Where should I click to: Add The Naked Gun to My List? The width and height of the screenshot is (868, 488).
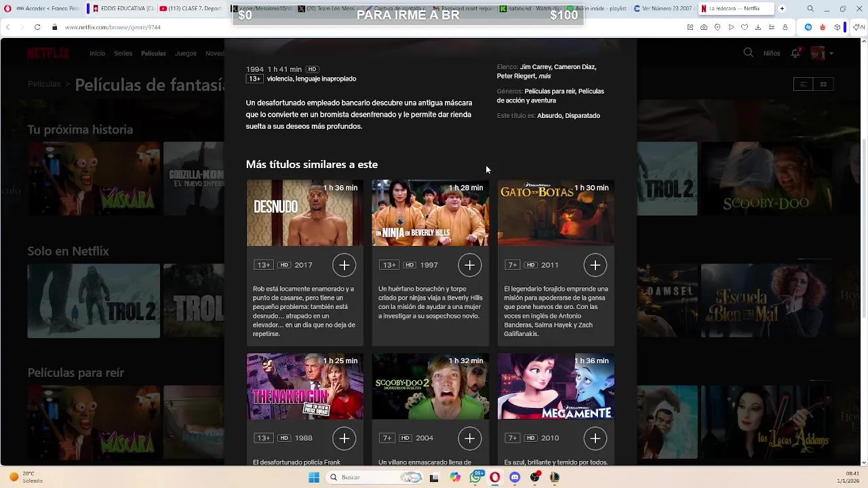tap(344, 439)
